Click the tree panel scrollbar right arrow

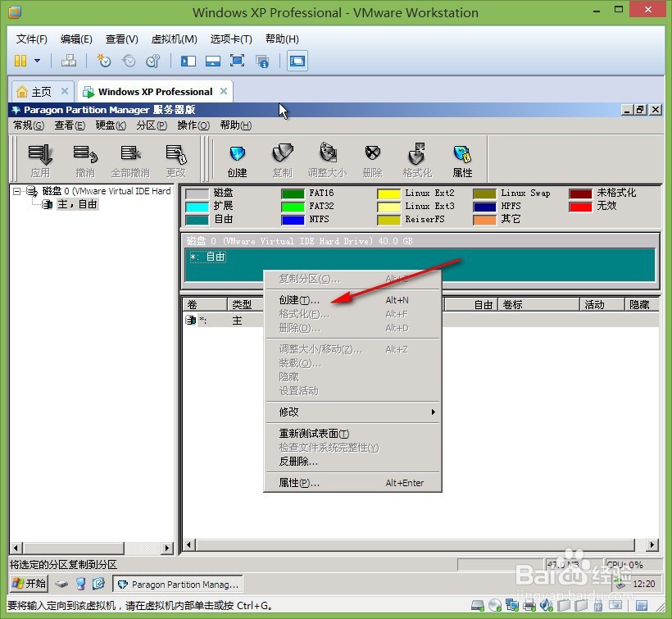[167, 548]
